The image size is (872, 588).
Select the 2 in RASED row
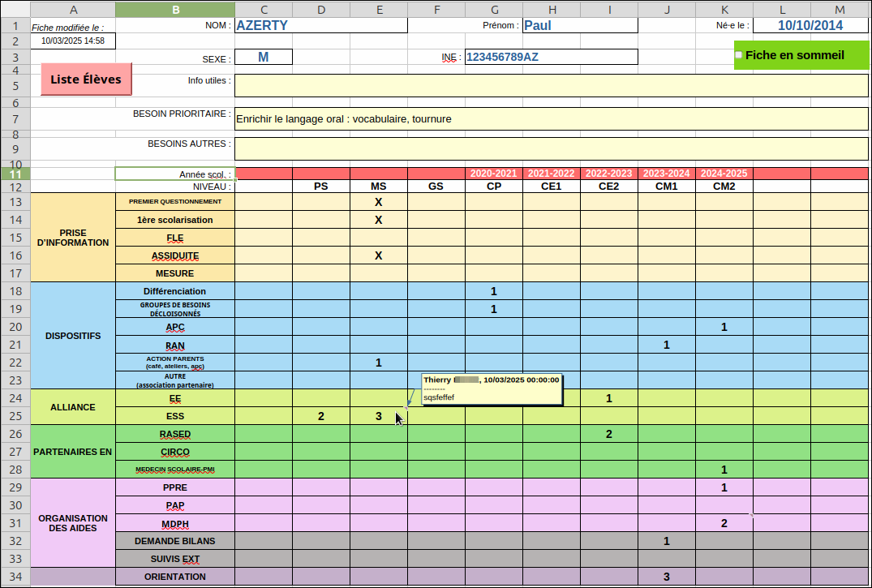(x=609, y=434)
